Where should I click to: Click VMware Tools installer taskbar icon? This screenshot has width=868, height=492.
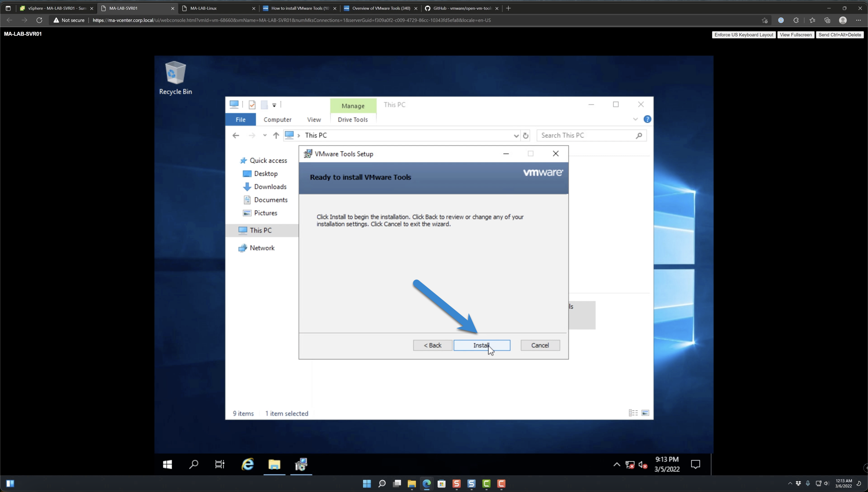point(301,465)
